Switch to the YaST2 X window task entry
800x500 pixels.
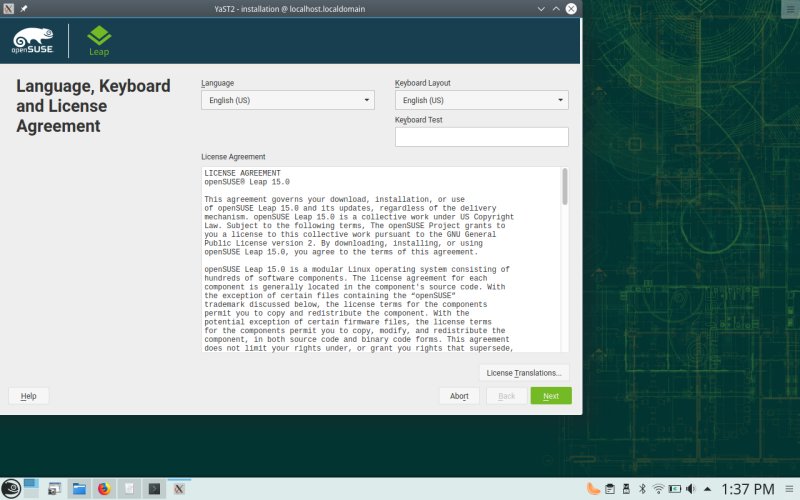(179, 489)
